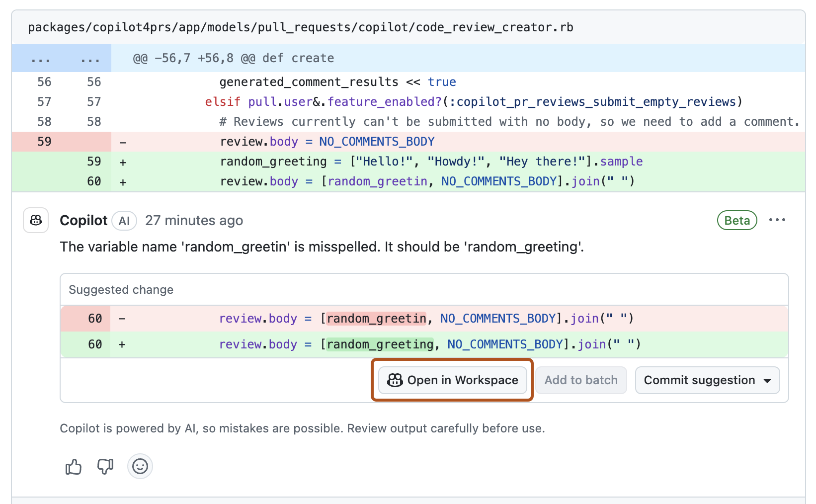The width and height of the screenshot is (816, 504).
Task: Click the disabled Add to batch button
Action: pyautogui.click(x=581, y=380)
